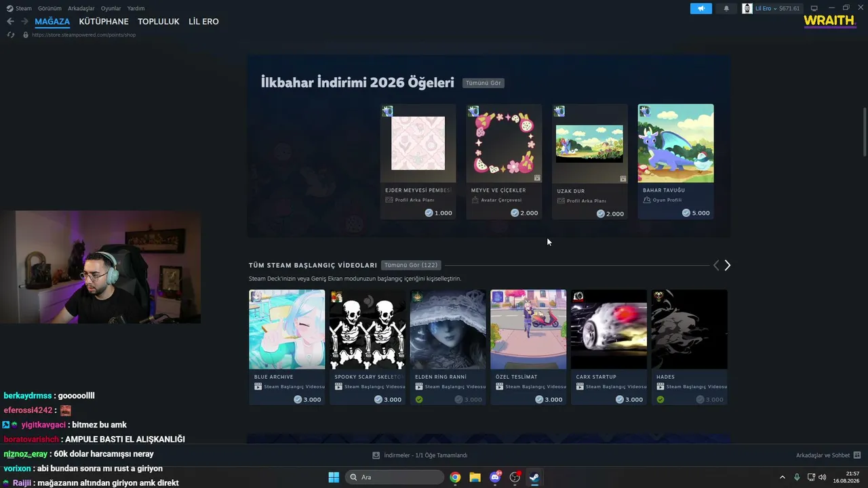Select the store URL text
The image size is (868, 488).
[84, 35]
